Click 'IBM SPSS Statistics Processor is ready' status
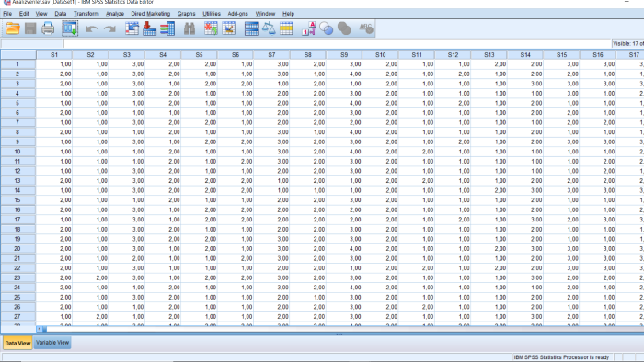Viewport: 644px width, 362px height. [561, 357]
